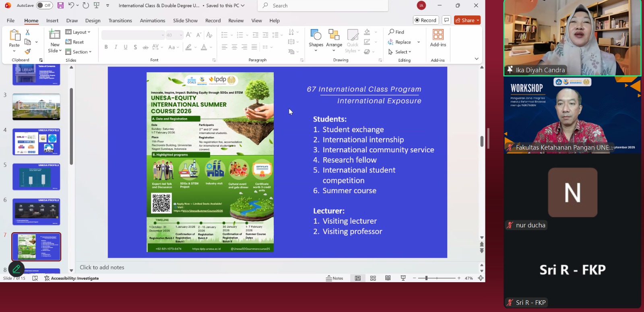Start Slide Show from status bar
Viewport: 644px width, 312px height.
coord(403,278)
